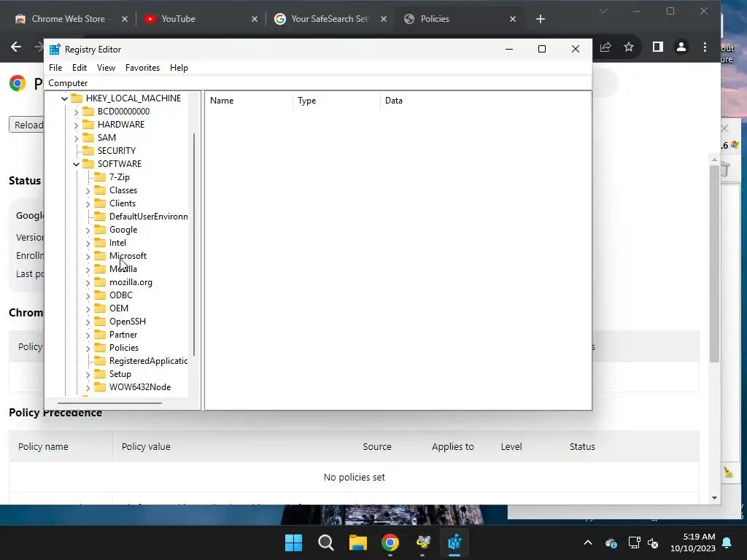Open the View menu in Registry Editor
This screenshot has height=560, width=747.
pos(106,68)
